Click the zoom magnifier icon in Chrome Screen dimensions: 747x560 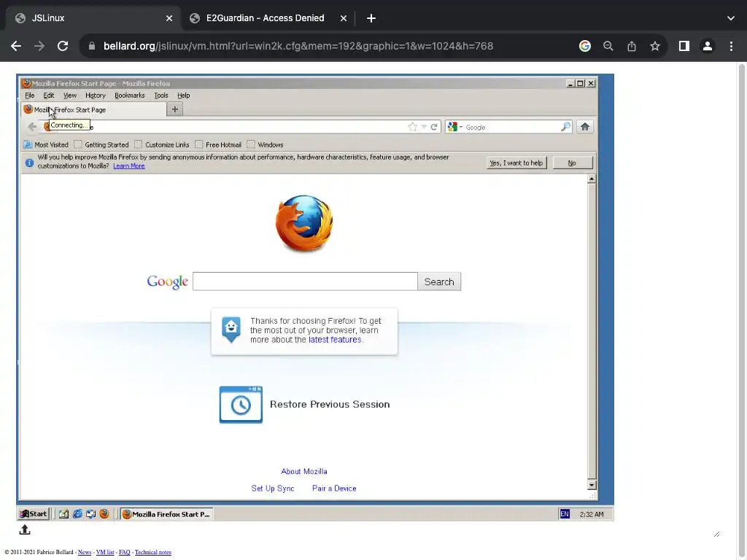coord(608,46)
